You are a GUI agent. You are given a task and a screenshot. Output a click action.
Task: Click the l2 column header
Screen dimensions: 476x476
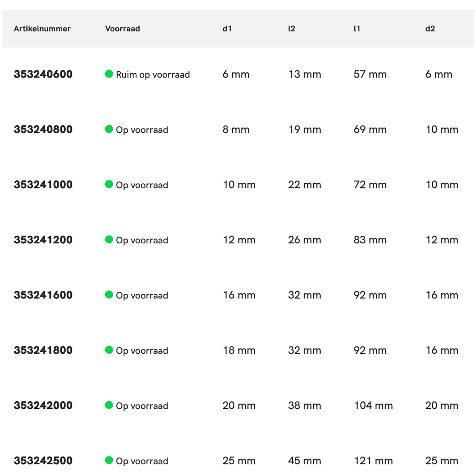[x=292, y=29]
